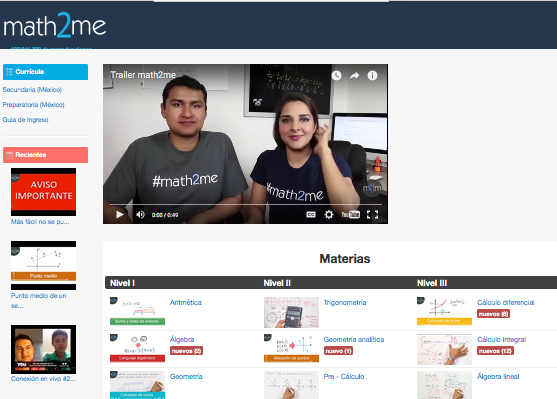
Task: Open the math2me logo home
Action: click(55, 26)
